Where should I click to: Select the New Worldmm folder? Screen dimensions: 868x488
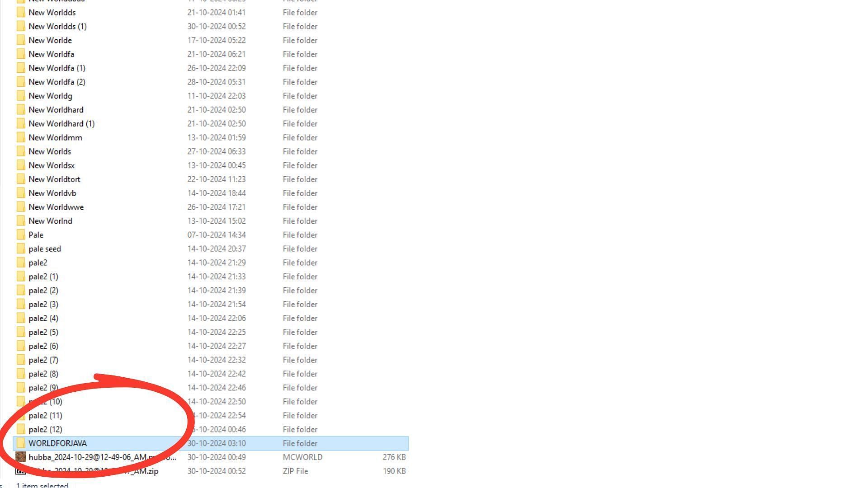coord(55,138)
